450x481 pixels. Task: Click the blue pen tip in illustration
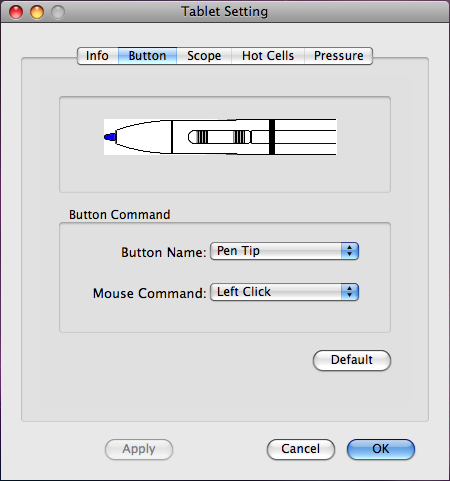point(110,137)
